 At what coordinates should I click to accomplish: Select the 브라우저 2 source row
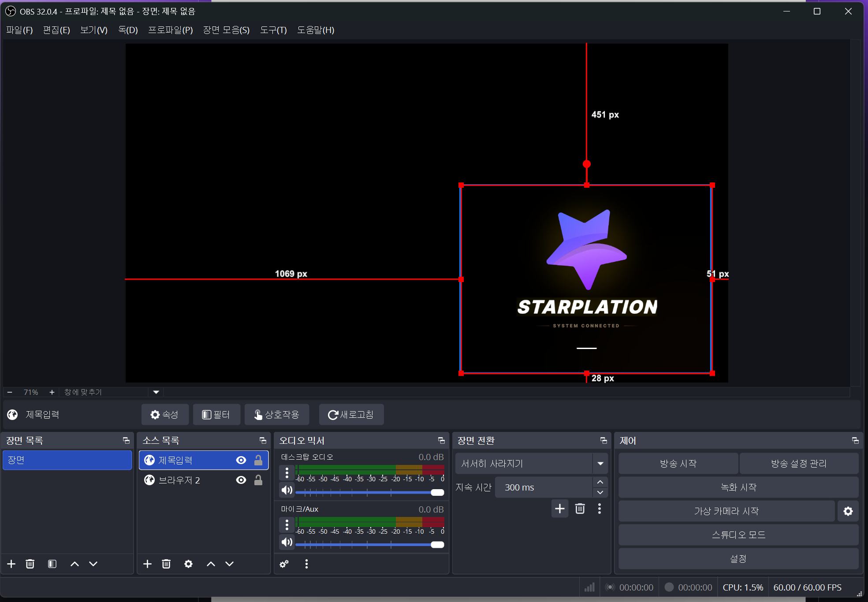[x=204, y=480]
